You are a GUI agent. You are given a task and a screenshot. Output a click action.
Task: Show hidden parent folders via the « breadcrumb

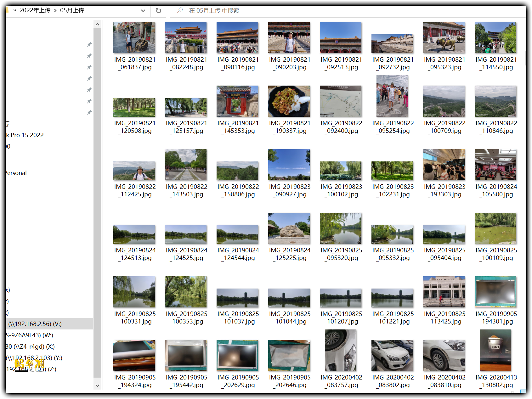(x=14, y=10)
